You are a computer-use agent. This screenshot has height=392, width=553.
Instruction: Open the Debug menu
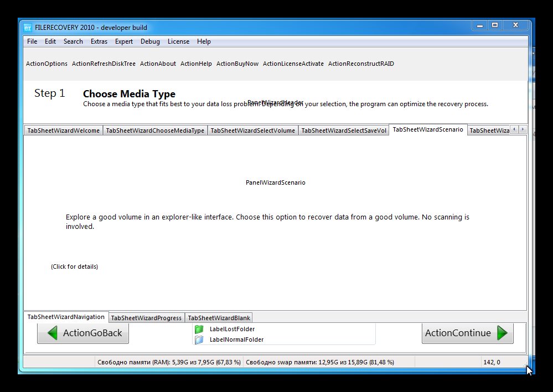[150, 41]
